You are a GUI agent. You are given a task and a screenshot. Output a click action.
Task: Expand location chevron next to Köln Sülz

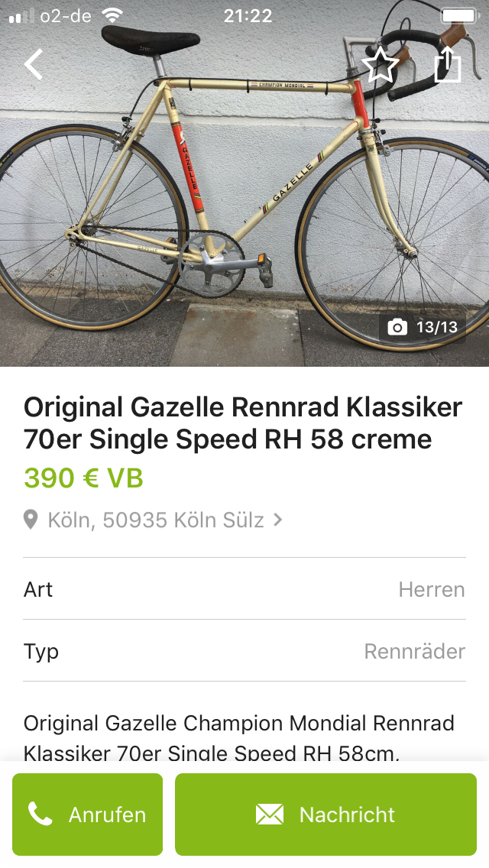[278, 520]
